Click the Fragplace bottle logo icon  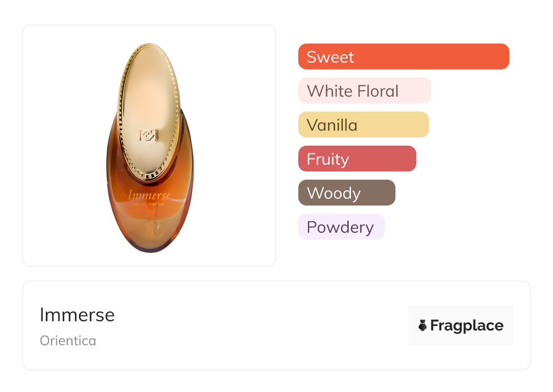[x=423, y=325]
